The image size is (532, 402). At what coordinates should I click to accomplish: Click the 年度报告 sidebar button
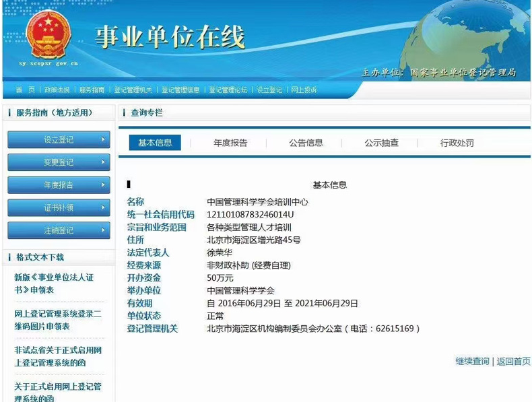pos(59,185)
